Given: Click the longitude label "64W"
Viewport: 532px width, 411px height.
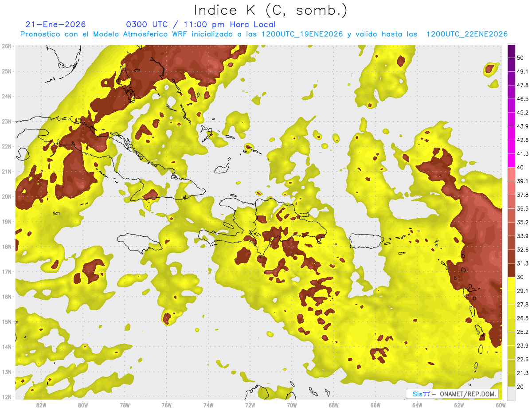Looking at the screenshot, I should (x=417, y=405).
